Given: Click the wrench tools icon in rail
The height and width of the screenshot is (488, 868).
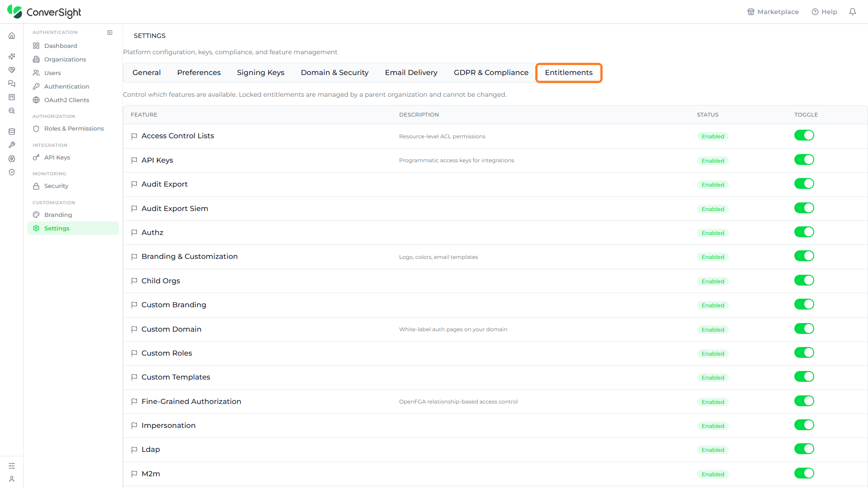Looking at the screenshot, I should click(12, 145).
